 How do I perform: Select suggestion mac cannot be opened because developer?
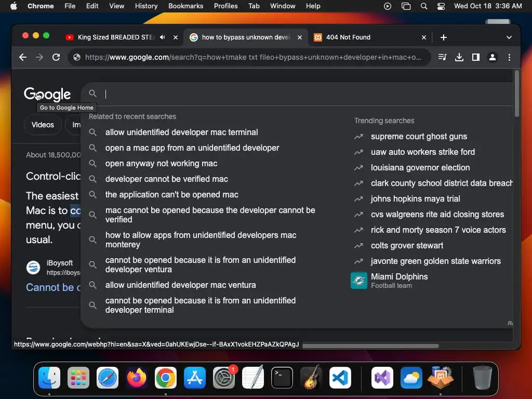pyautogui.click(x=210, y=215)
